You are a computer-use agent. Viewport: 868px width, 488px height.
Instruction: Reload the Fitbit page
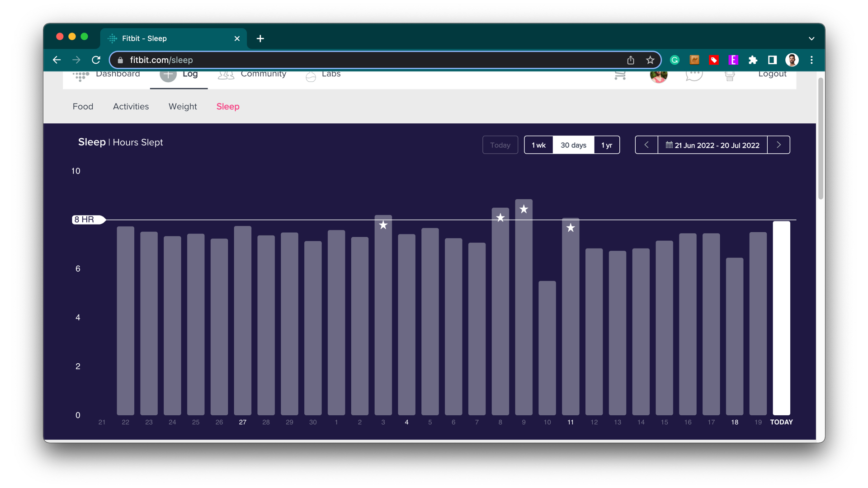(96, 60)
